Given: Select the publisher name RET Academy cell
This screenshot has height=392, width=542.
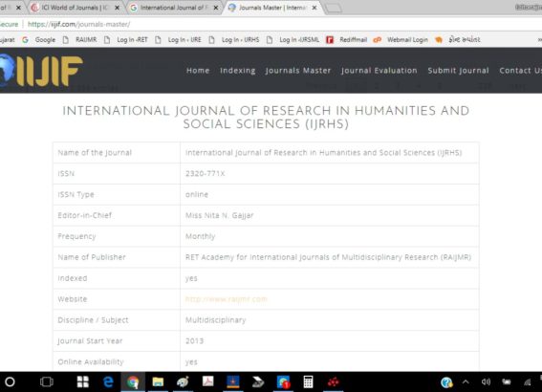Looking at the screenshot, I should [329, 257].
